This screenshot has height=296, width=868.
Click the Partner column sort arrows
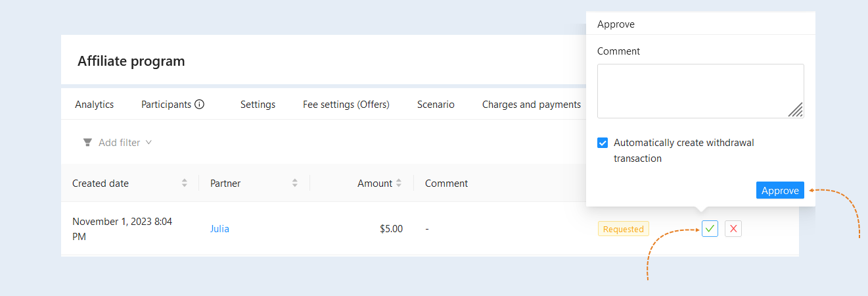point(295,184)
